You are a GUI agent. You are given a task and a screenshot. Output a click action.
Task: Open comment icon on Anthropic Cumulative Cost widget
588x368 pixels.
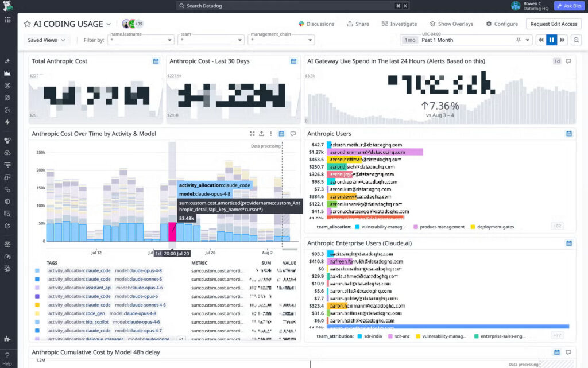tap(568, 352)
